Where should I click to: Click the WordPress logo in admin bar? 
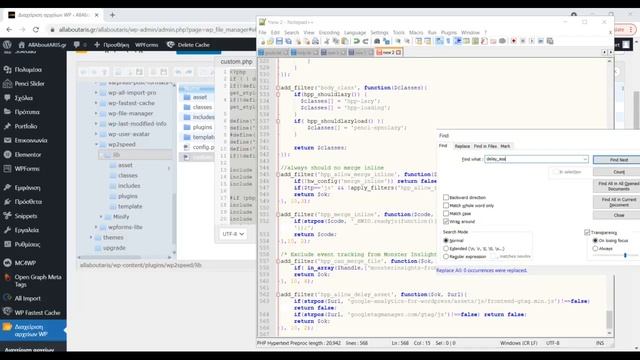pyautogui.click(x=7, y=44)
